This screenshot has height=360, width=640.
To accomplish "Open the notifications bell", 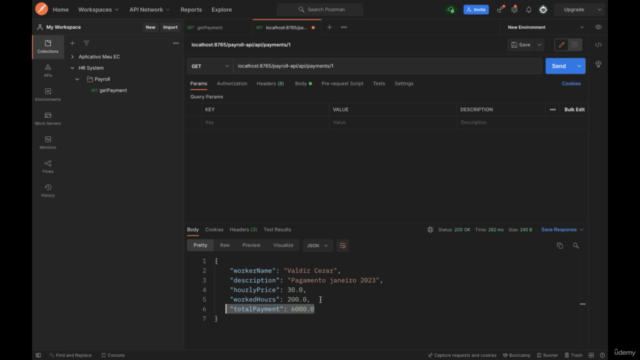I will 529,9.
